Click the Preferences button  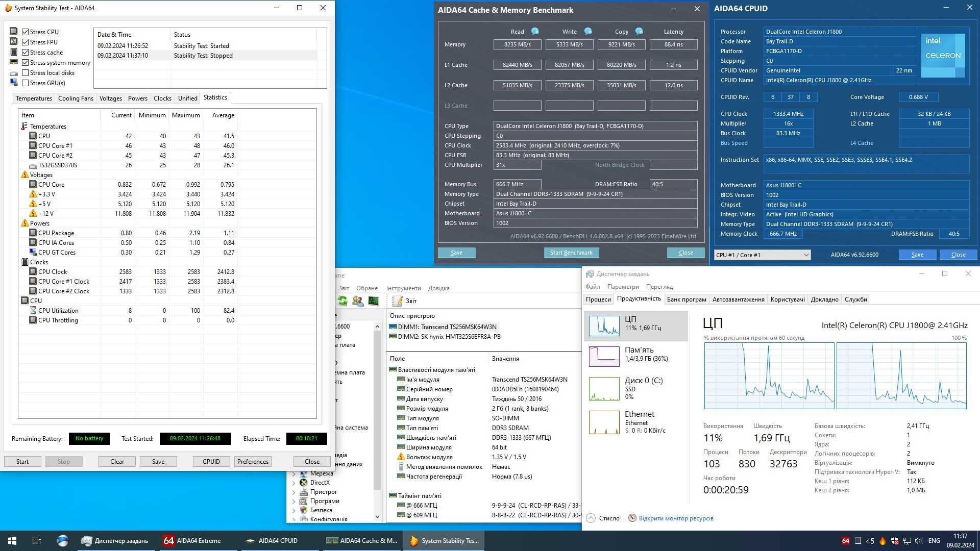click(253, 462)
